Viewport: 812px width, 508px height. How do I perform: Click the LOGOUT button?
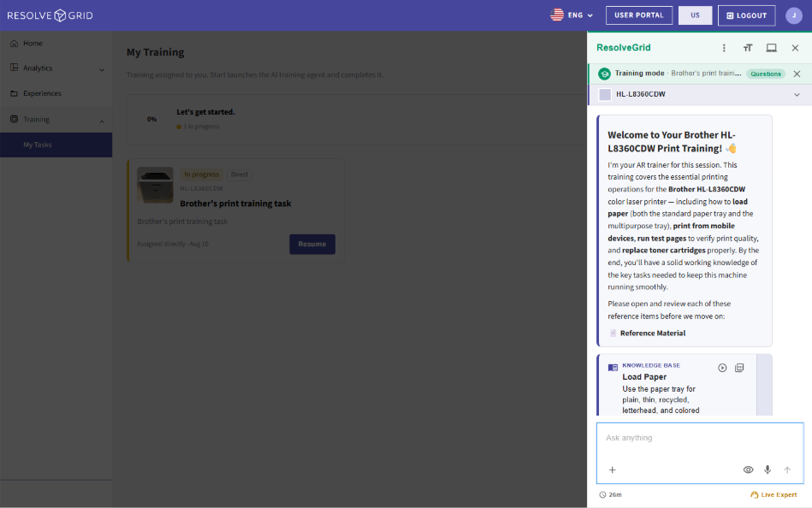[746, 15]
